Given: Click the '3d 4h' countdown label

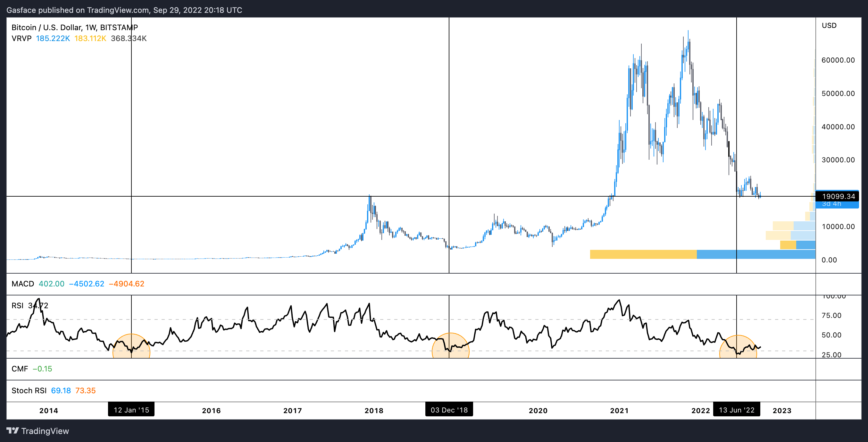Looking at the screenshot, I should (x=831, y=204).
